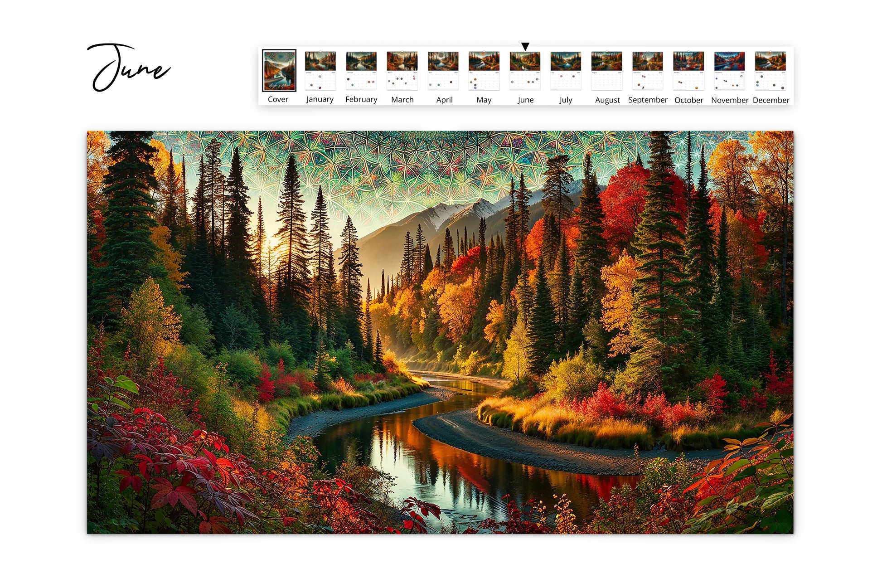The image size is (882, 588).
Task: Select the Cover thumbnail in calendar strip
Action: click(279, 71)
